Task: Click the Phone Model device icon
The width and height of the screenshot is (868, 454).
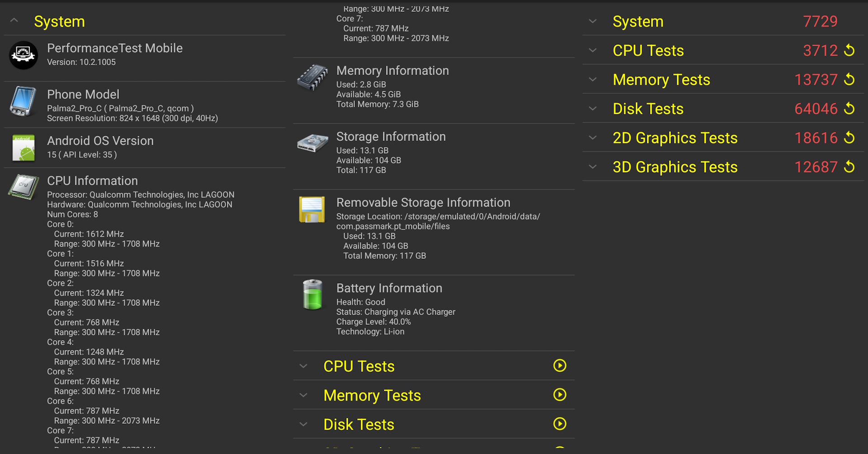Action: tap(23, 101)
